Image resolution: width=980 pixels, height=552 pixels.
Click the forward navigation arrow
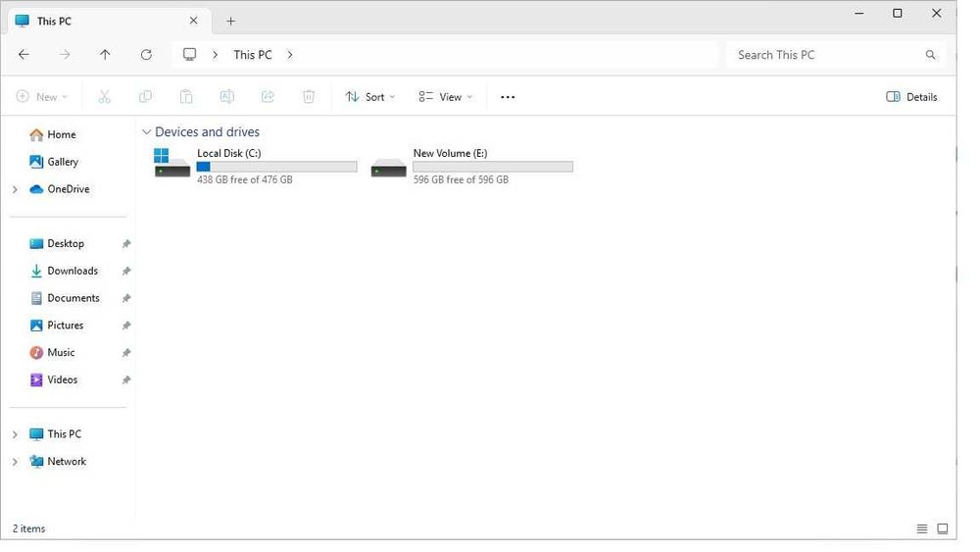(65, 54)
